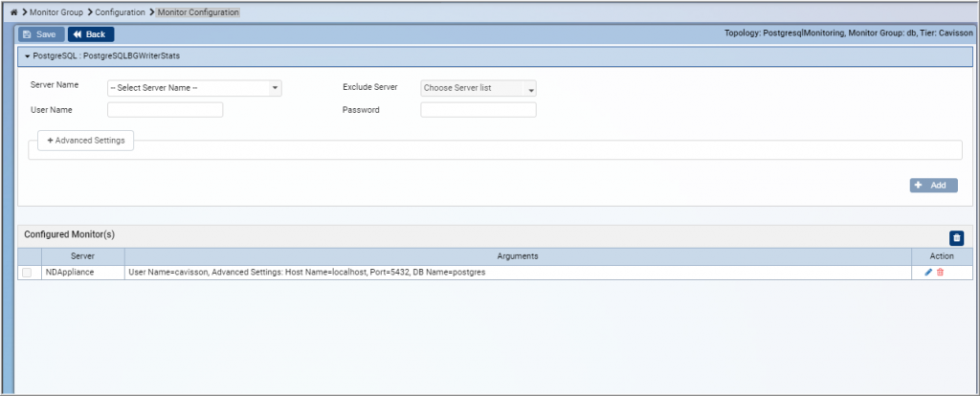980x396 pixels.
Task: Click the Back button
Action: click(x=91, y=34)
